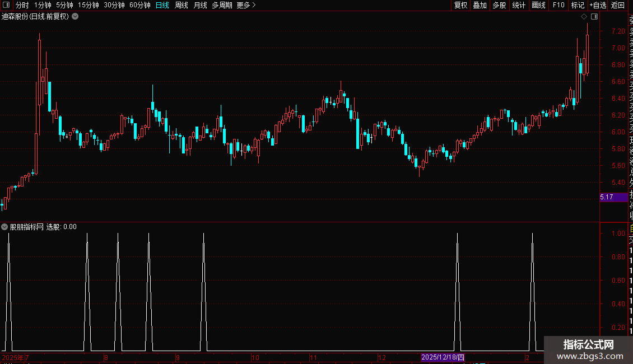The image size is (633, 364).
Task: Switch to 周线 weekly chart
Action: (x=181, y=5)
